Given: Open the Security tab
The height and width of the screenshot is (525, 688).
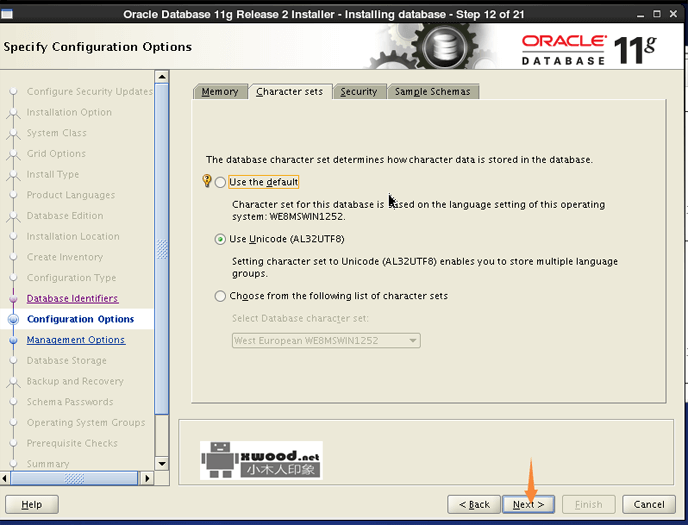Looking at the screenshot, I should point(358,91).
